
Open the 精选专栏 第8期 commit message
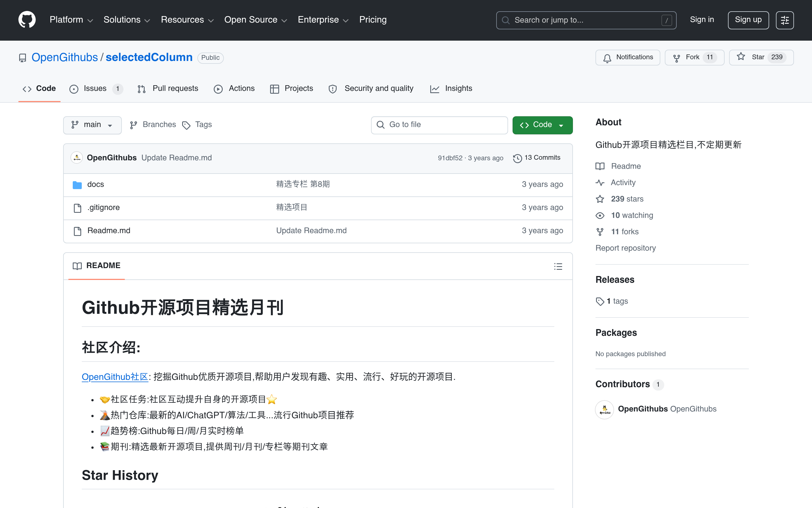[x=303, y=184]
